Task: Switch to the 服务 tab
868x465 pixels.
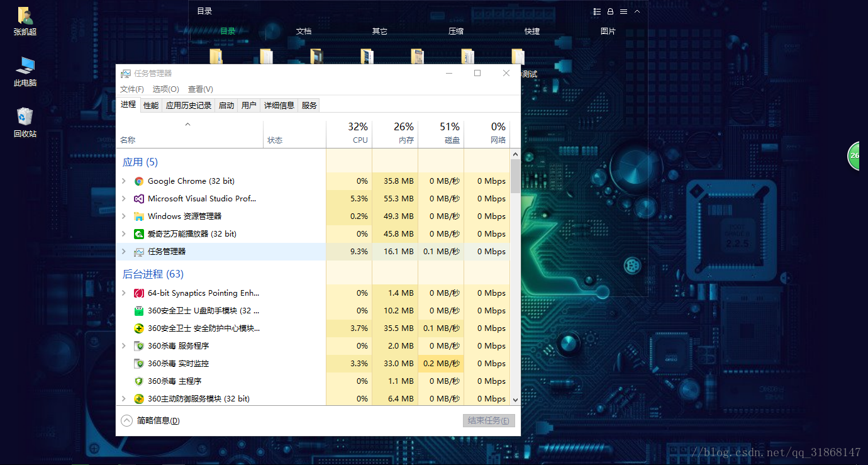Action: (x=309, y=106)
